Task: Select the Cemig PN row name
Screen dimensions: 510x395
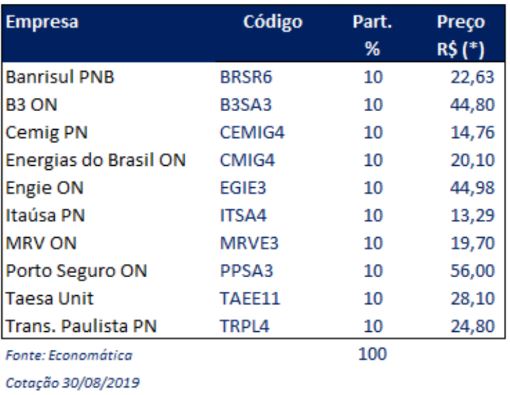Action: [x=47, y=133]
